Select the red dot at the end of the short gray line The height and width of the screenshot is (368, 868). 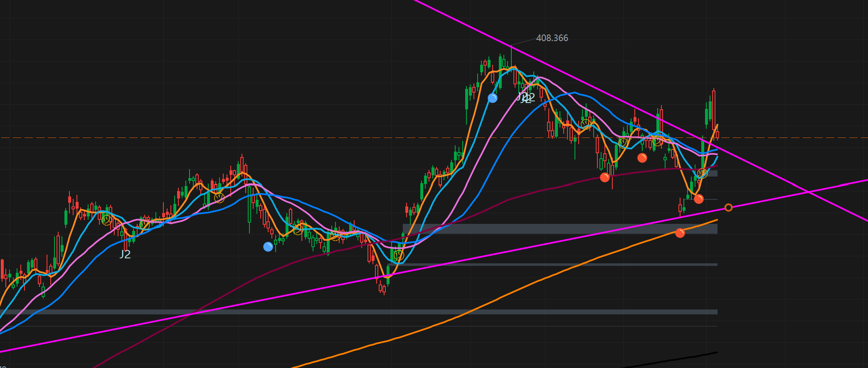click(699, 199)
